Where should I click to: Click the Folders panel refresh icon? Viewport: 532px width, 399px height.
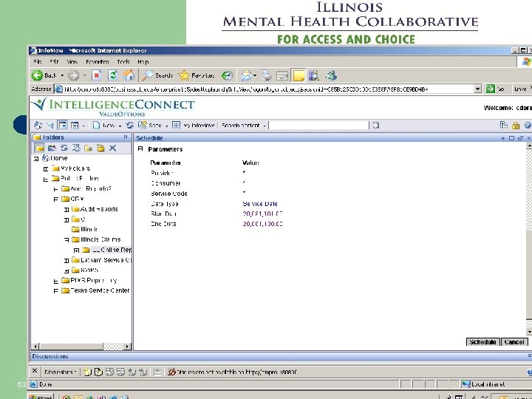tap(64, 148)
